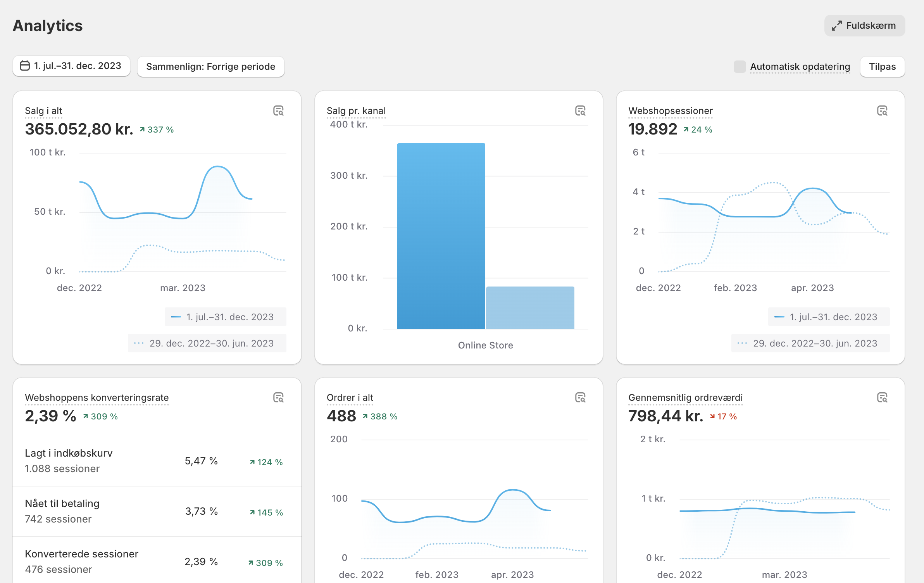Click the light blue comparison bar
This screenshot has height=583, width=924.
click(x=530, y=308)
